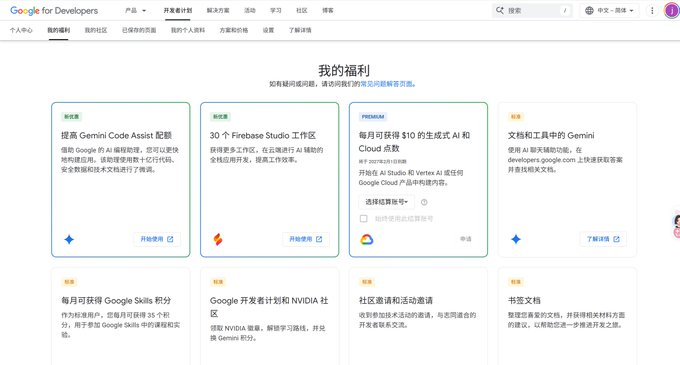Open the 设置 tab

tap(268, 30)
